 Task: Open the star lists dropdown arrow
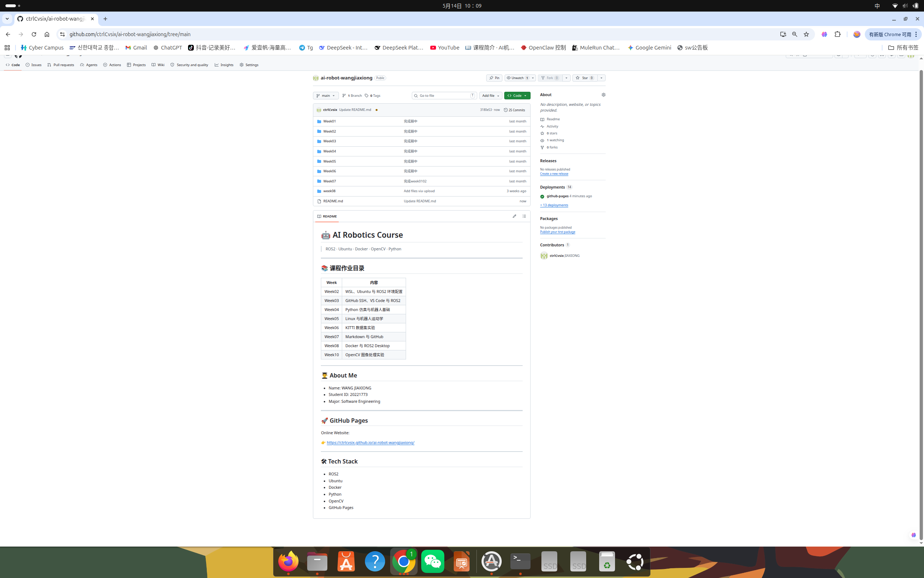(601, 78)
